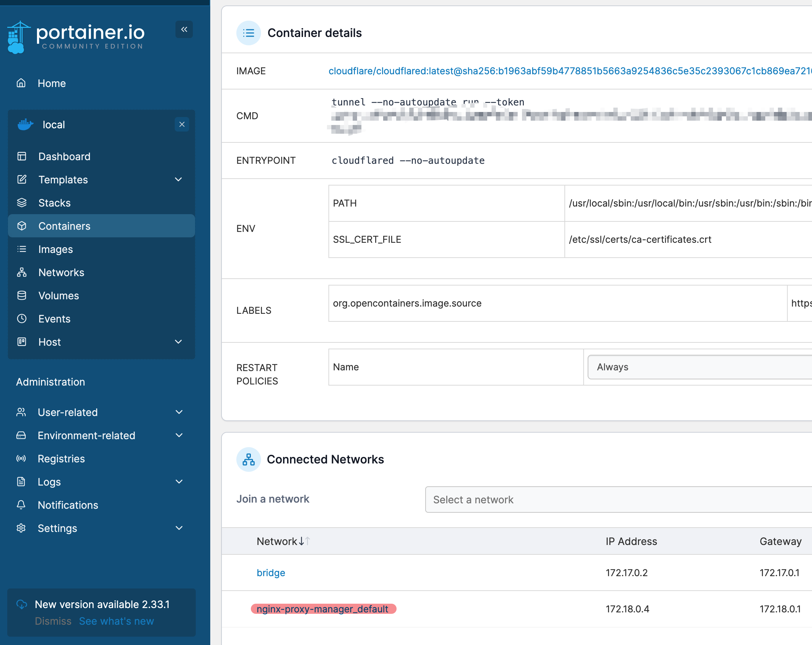Click the cloudflared --no-autoupdate entrypoint text
This screenshot has height=645, width=812.
(x=408, y=161)
